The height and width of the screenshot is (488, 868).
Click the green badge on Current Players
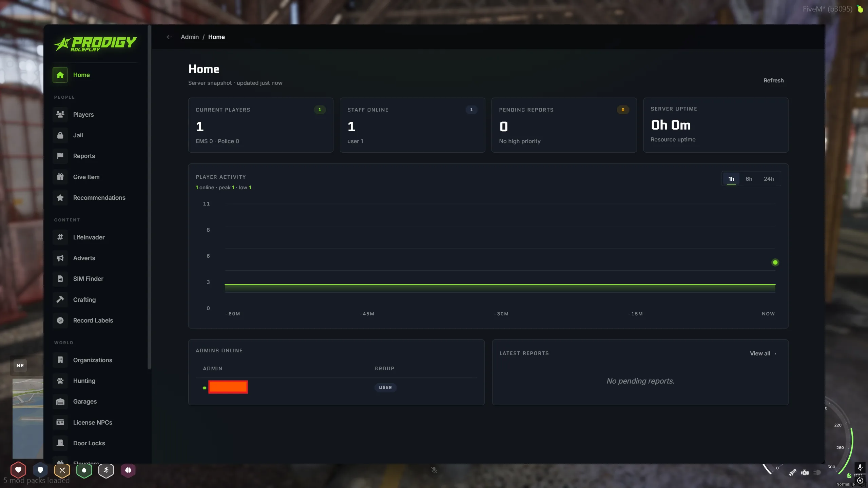[320, 110]
